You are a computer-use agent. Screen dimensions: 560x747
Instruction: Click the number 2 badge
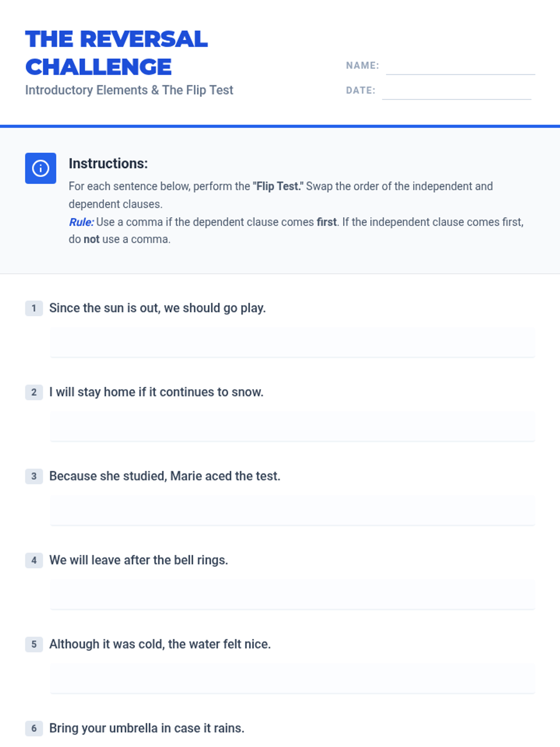click(x=34, y=392)
